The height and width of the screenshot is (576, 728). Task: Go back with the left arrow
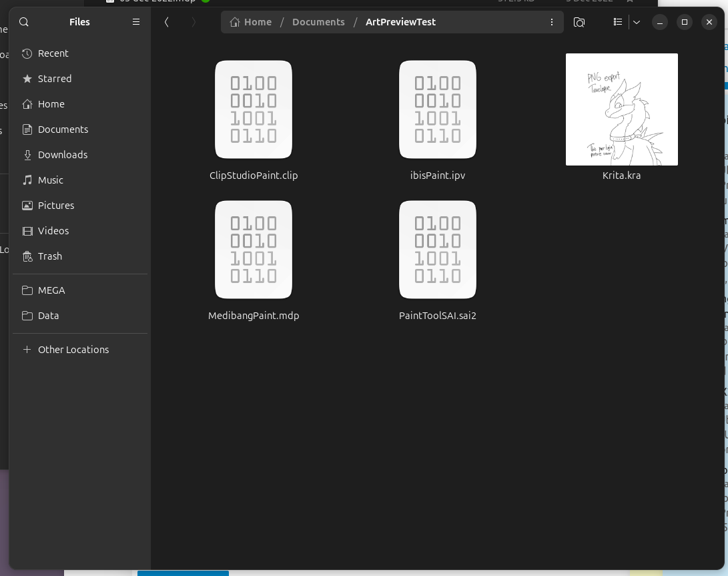click(x=167, y=22)
